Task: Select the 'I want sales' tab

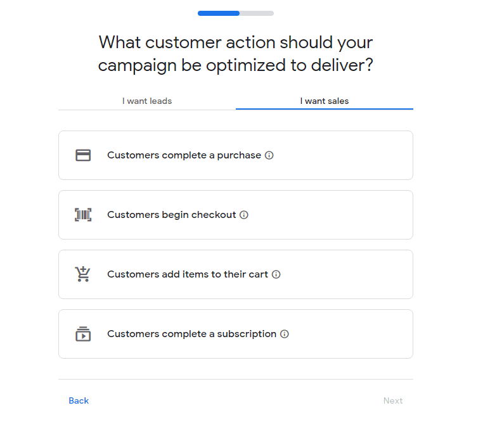Action: 325,101
